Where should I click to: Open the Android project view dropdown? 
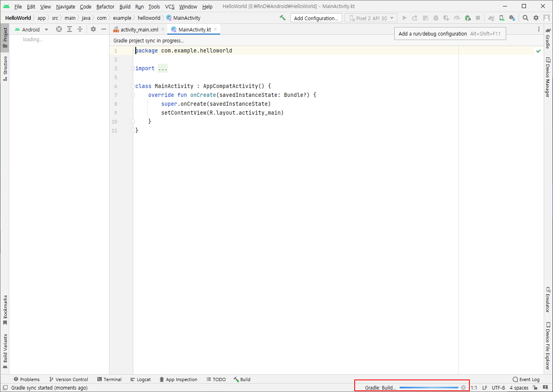pos(32,29)
